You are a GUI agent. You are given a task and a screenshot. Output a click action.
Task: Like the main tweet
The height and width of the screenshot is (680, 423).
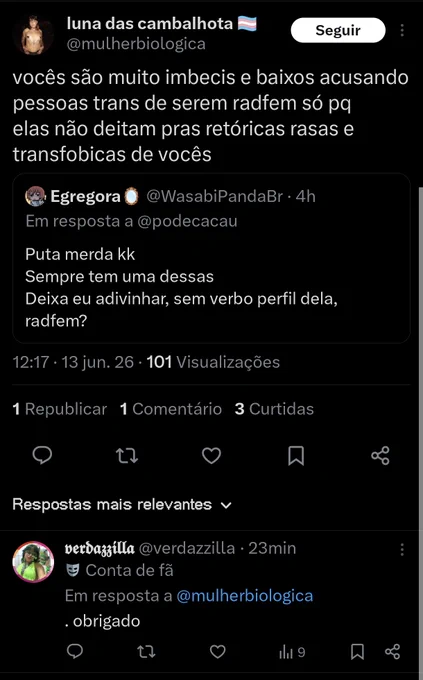point(211,455)
